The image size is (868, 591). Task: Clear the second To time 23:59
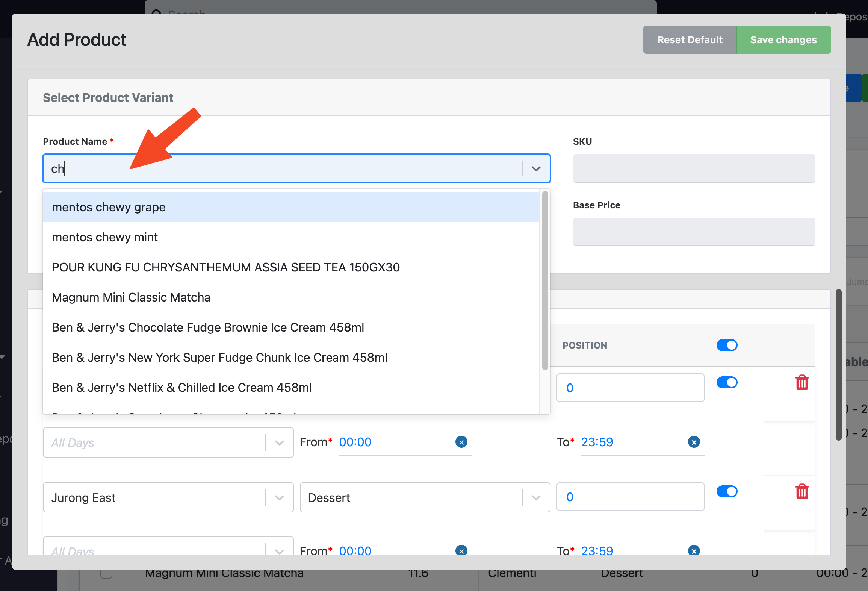pyautogui.click(x=694, y=550)
